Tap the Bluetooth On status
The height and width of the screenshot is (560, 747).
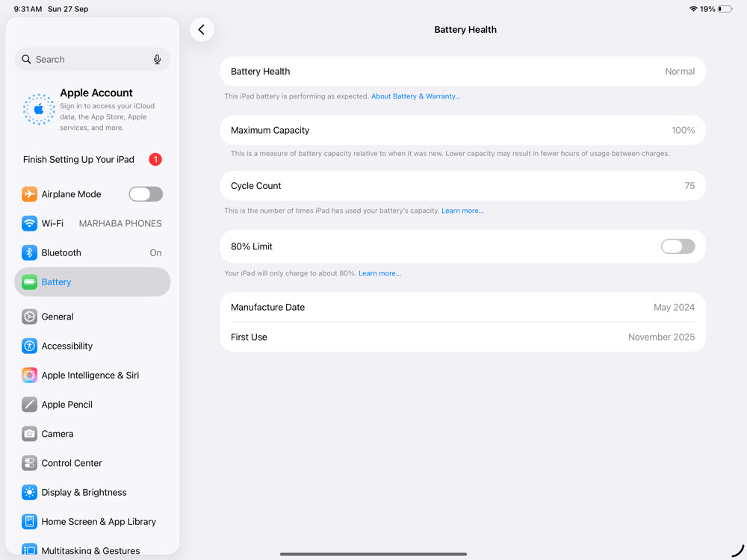tap(156, 253)
